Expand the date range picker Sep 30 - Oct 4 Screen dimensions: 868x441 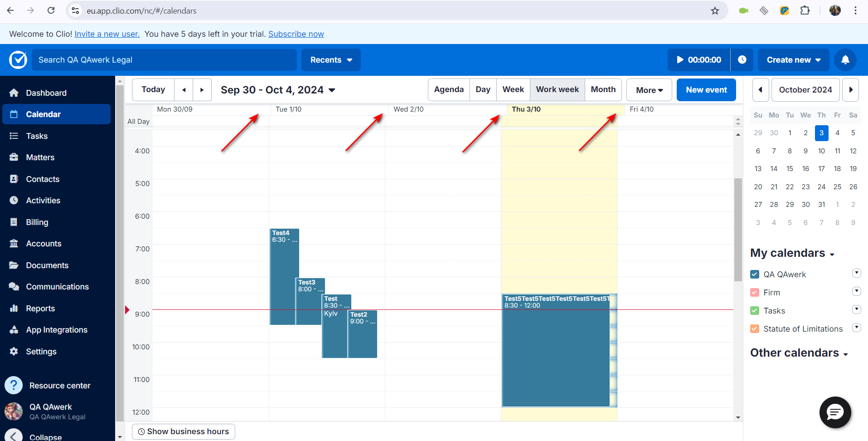278,90
